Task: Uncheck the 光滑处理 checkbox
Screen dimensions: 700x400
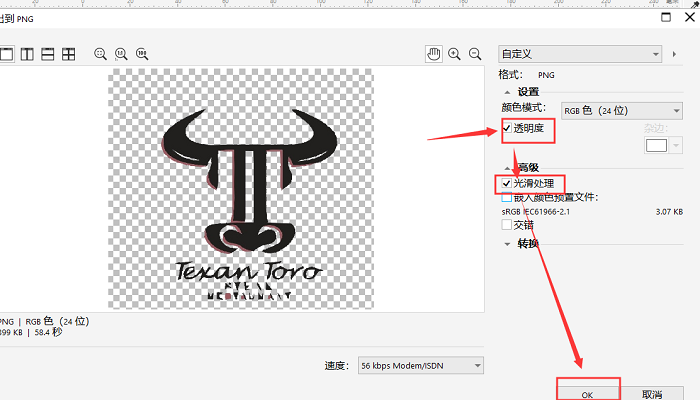Action: pyautogui.click(x=507, y=184)
